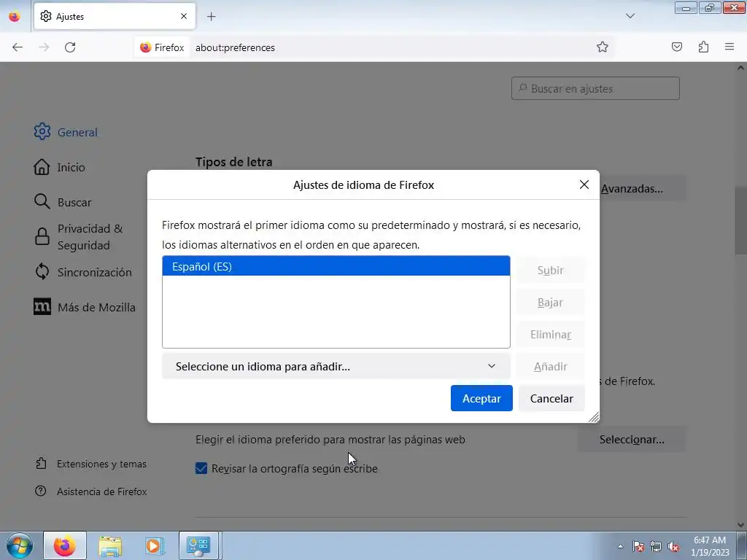Open Privacidad & Seguridad padlock icon

click(42, 237)
